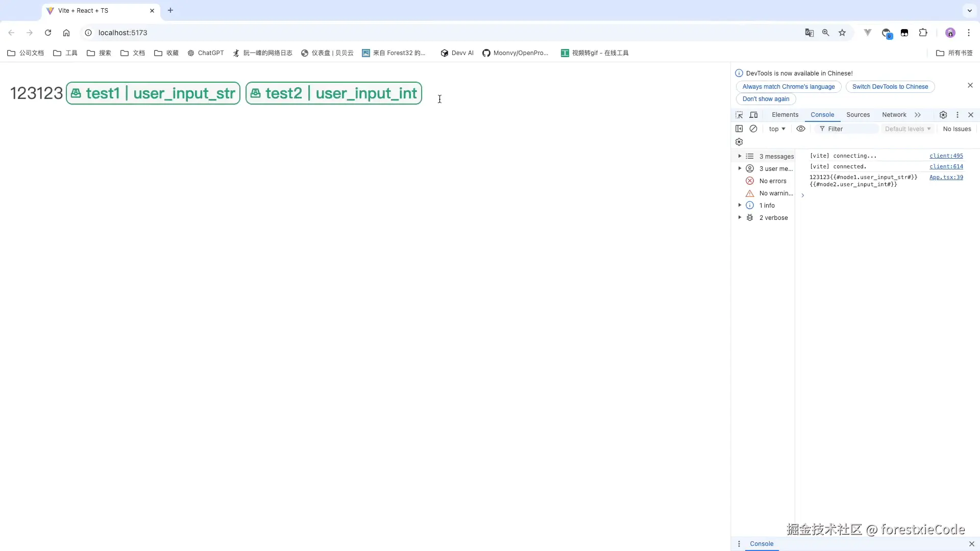Create a live expression with eye icon
Image resolution: width=980 pixels, height=551 pixels.
pos(801,129)
